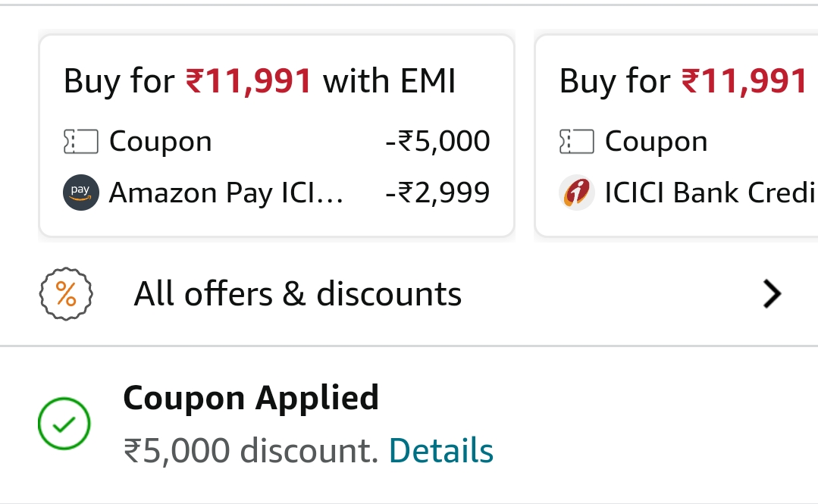This screenshot has height=504, width=818.
Task: Click the coupon ticket icon in EMI offer card
Action: (80, 142)
